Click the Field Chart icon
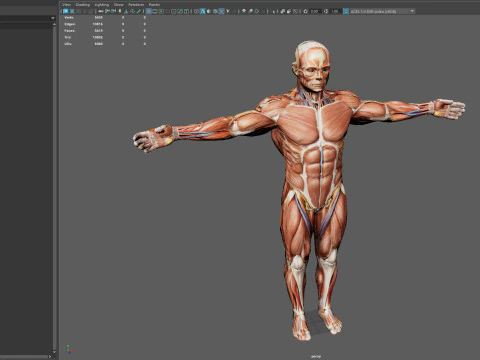The image size is (480, 360). [x=173, y=11]
